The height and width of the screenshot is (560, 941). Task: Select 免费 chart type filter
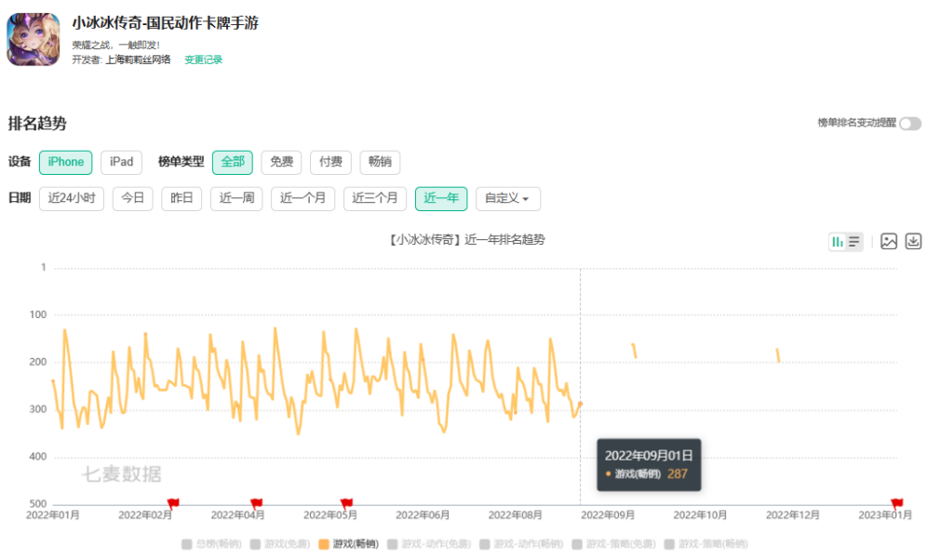coord(281,163)
